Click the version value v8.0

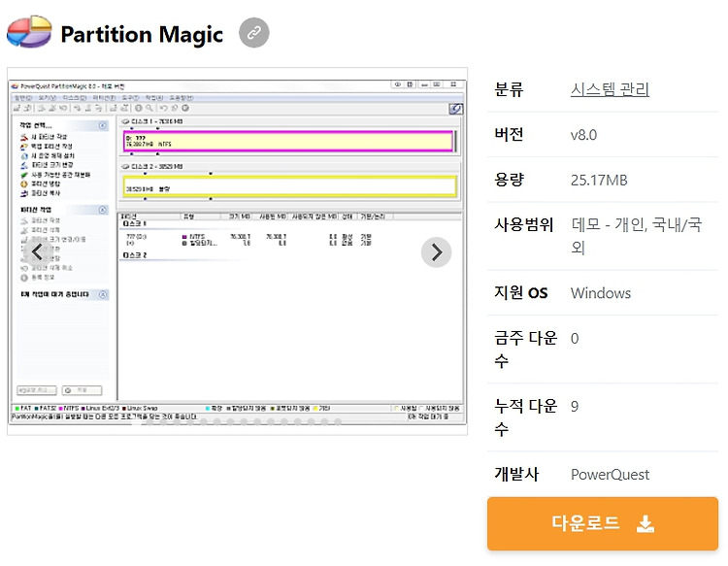click(583, 135)
